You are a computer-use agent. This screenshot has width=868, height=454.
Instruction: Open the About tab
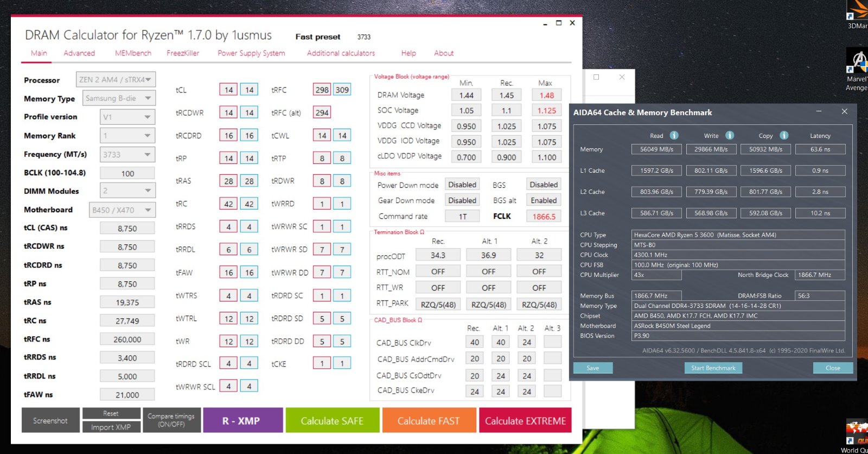click(x=444, y=53)
